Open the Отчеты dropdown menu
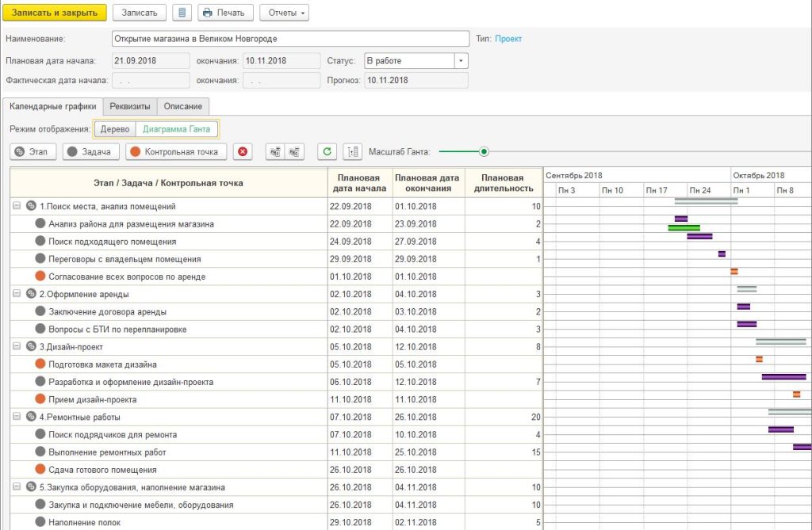Viewport: 812px width, 530px height. tap(286, 13)
